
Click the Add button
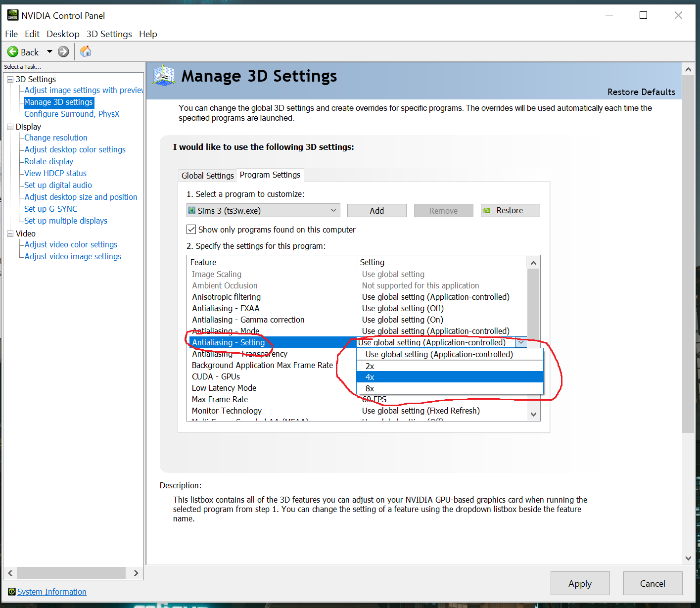377,210
